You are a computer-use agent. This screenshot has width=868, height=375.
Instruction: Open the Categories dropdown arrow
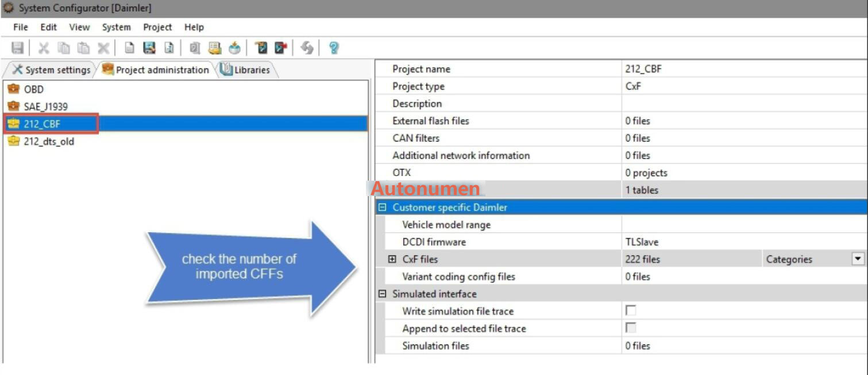coord(858,259)
